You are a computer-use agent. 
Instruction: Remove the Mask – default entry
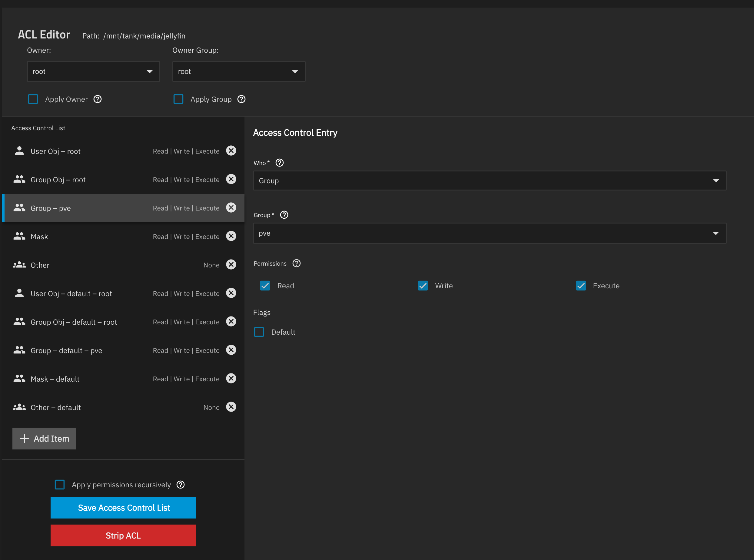pos(231,378)
